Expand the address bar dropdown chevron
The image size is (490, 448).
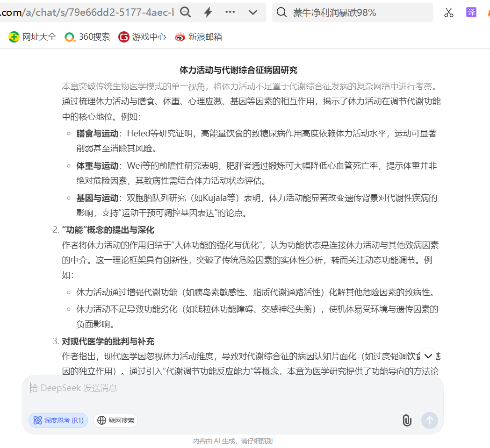click(253, 13)
